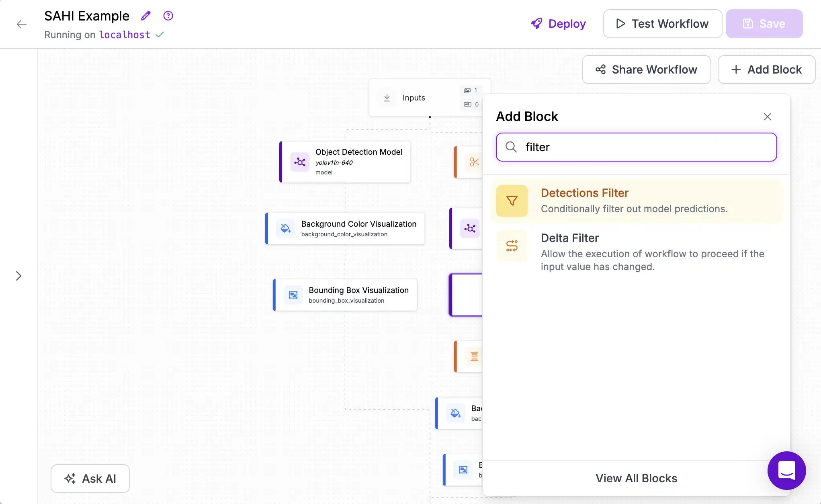Open the help question mark icon

168,16
